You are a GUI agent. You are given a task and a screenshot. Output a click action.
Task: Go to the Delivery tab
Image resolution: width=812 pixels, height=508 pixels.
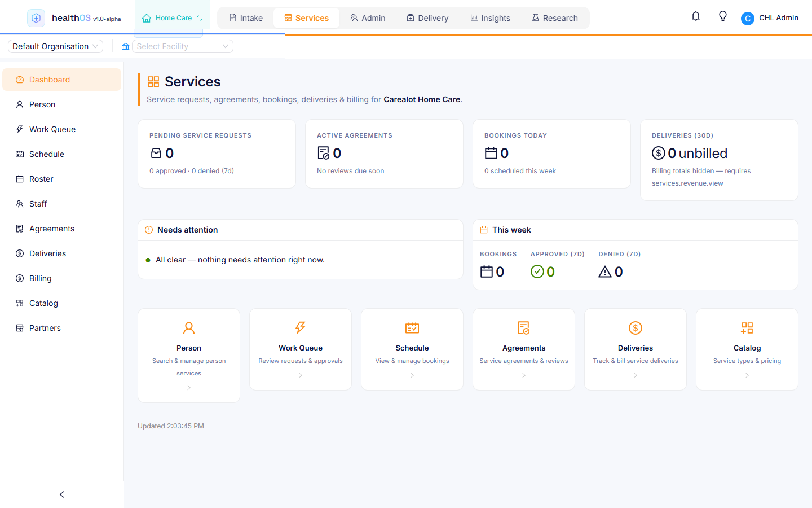pyautogui.click(x=427, y=18)
